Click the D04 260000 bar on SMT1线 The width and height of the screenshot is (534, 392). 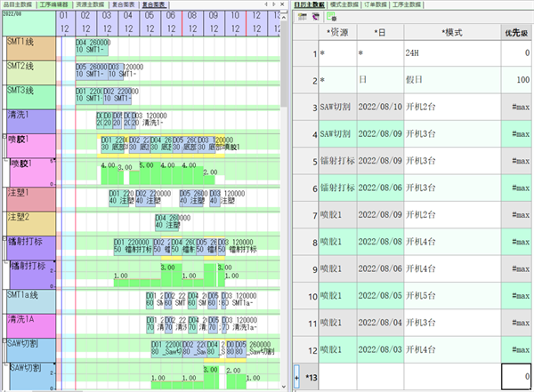click(x=92, y=46)
